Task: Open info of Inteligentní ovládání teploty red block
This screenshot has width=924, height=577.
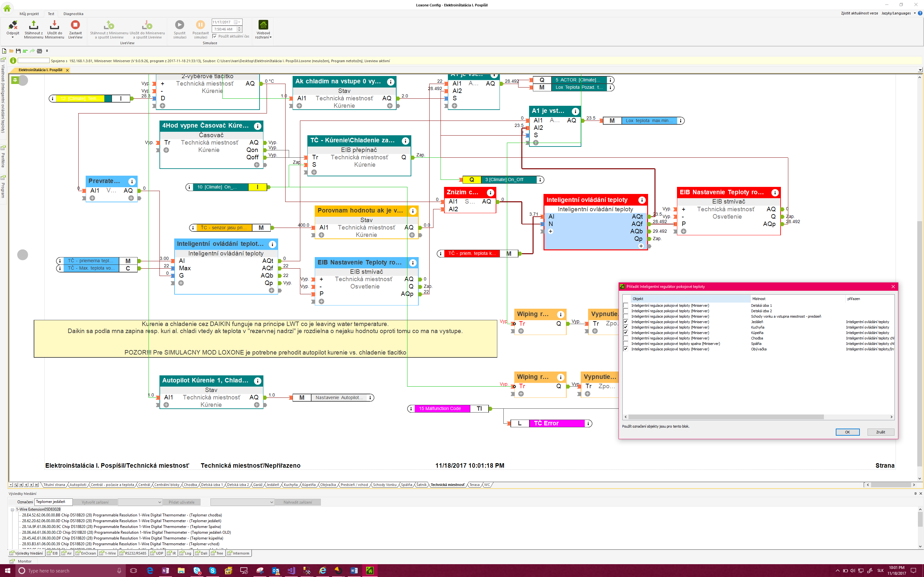Action: tap(642, 200)
